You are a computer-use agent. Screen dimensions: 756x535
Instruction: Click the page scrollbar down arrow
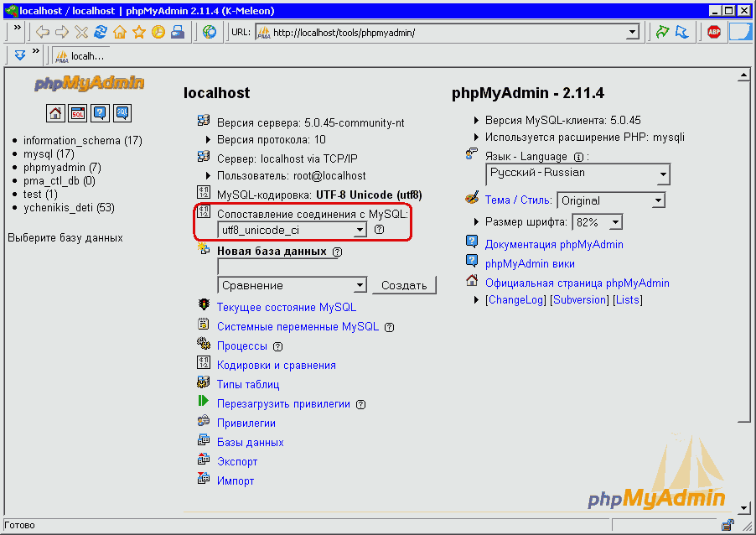coord(743,507)
